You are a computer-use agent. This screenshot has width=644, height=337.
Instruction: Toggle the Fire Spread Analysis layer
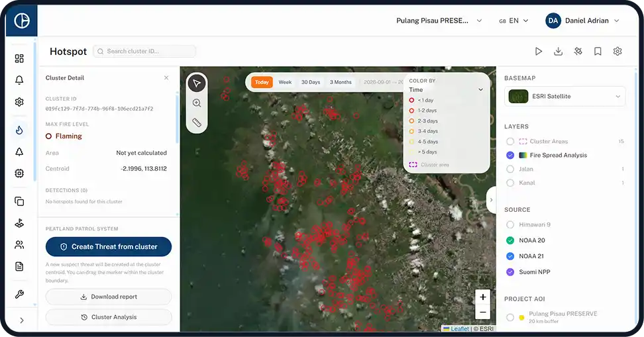click(510, 155)
